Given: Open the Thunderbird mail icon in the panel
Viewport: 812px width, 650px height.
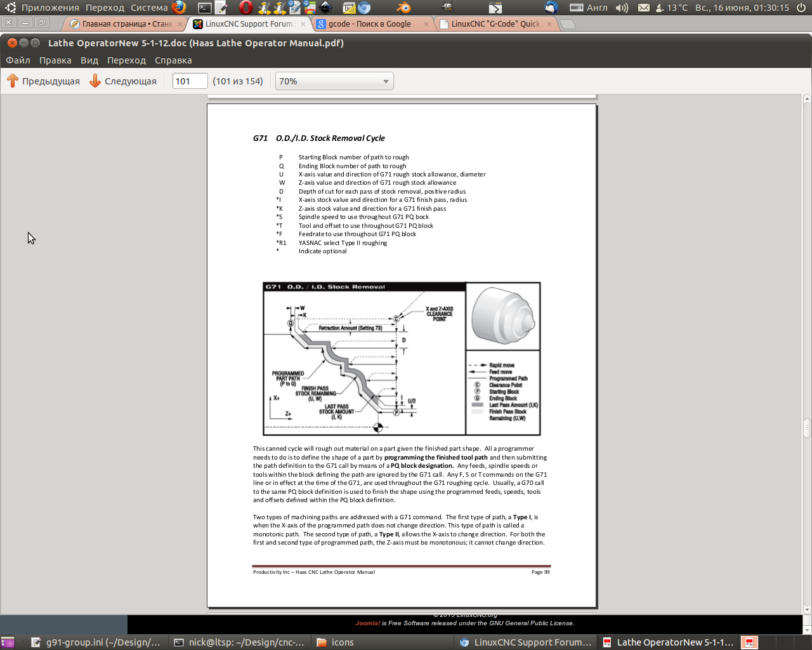Looking at the screenshot, I should [551, 8].
